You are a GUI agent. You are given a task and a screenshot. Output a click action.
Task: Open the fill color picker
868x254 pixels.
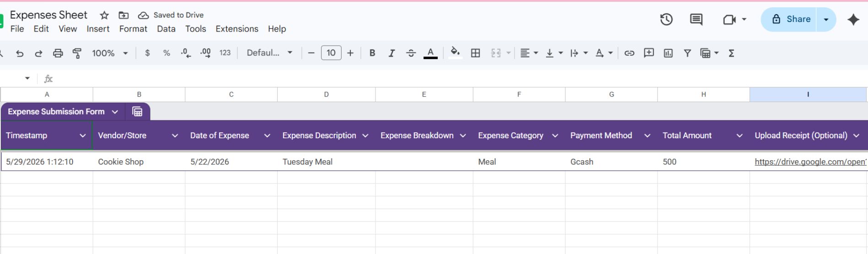[455, 53]
